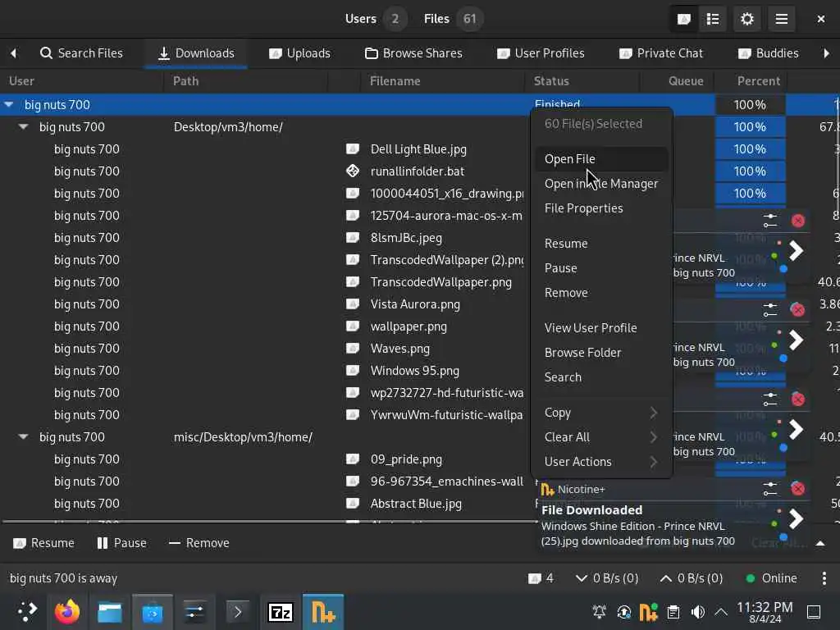Collapse the top big nuts 700 user row

pos(8,104)
